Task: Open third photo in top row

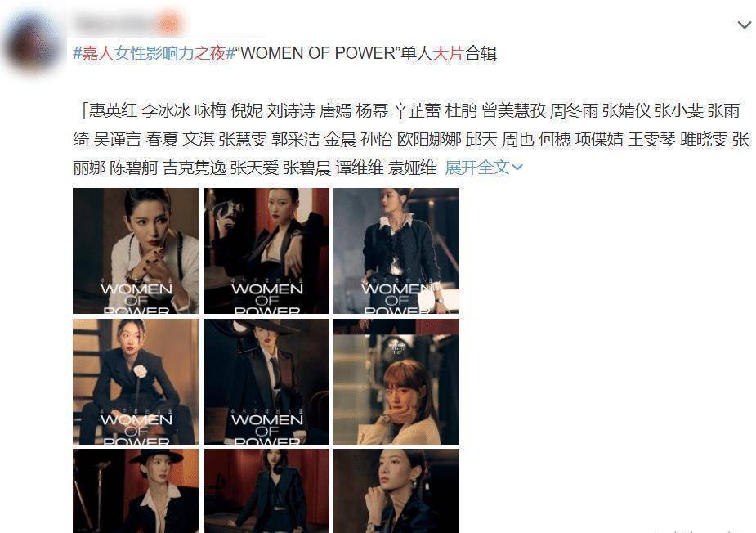Action: (396, 251)
